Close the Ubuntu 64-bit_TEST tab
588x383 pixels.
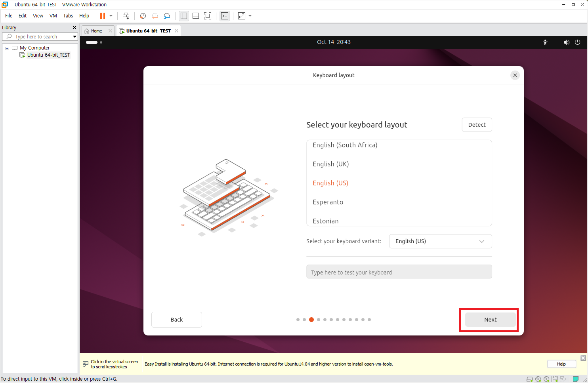click(x=177, y=31)
